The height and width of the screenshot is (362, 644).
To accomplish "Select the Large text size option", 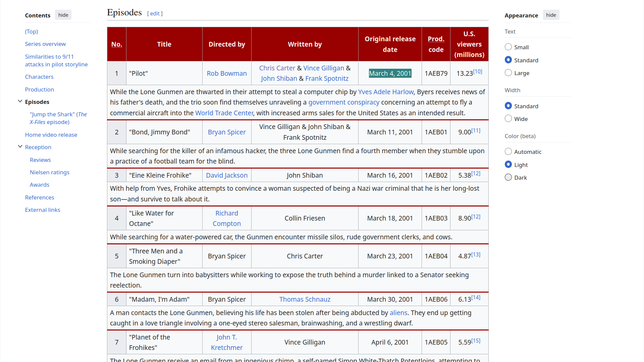I will point(508,73).
